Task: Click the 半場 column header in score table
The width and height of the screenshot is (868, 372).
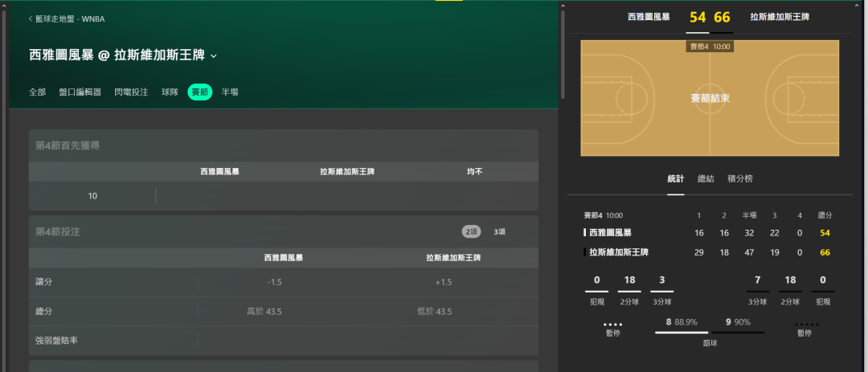Action: (749, 215)
